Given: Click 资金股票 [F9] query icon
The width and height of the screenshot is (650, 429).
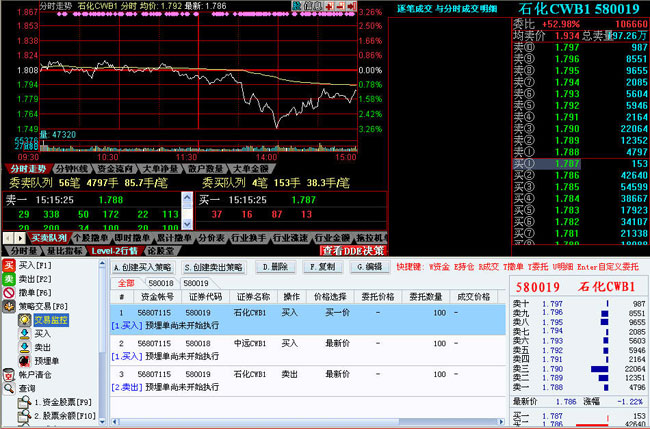Looking at the screenshot, I should pos(25,401).
